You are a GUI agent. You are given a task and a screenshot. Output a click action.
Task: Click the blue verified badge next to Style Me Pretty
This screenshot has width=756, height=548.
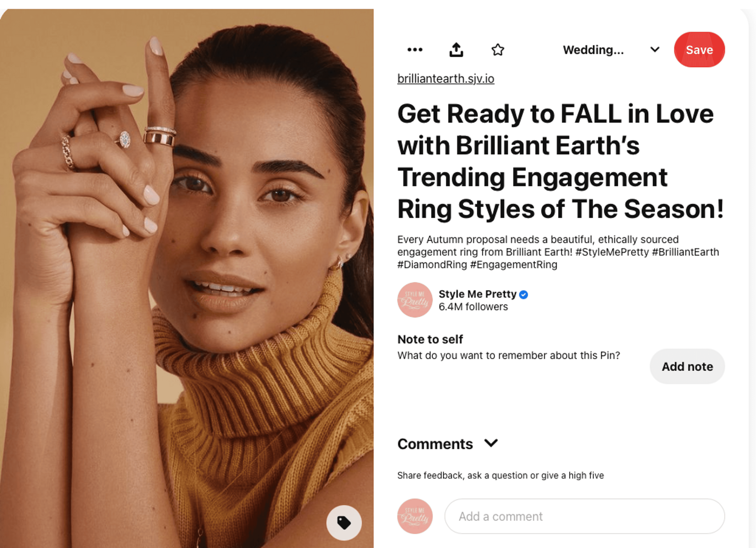coord(523,295)
